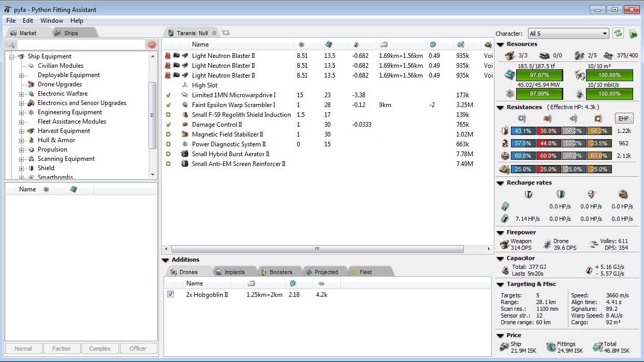Click the Damage Control II module icon
The image size is (644, 362).
[185, 125]
